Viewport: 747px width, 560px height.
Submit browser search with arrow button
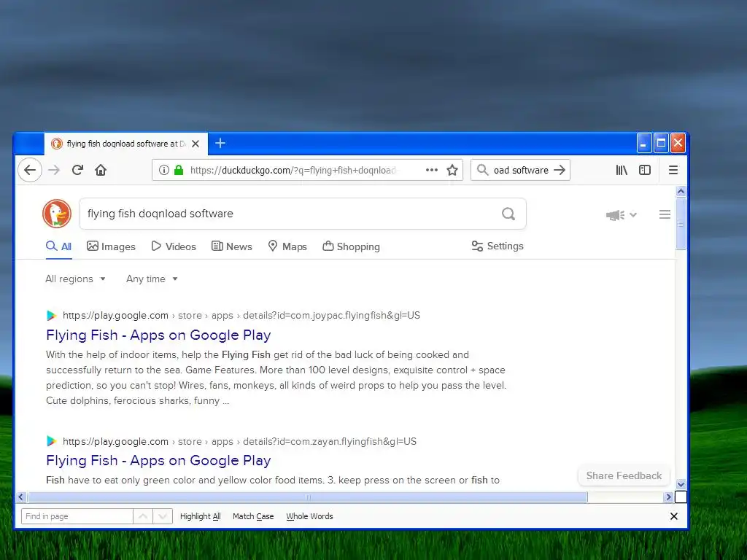[x=560, y=170]
